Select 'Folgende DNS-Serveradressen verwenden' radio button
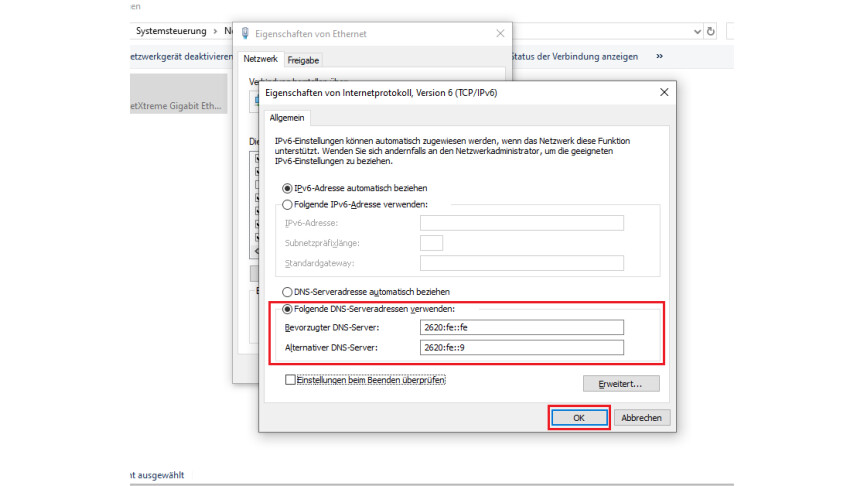Image resolution: width=864 pixels, height=486 pixels. tap(288, 308)
